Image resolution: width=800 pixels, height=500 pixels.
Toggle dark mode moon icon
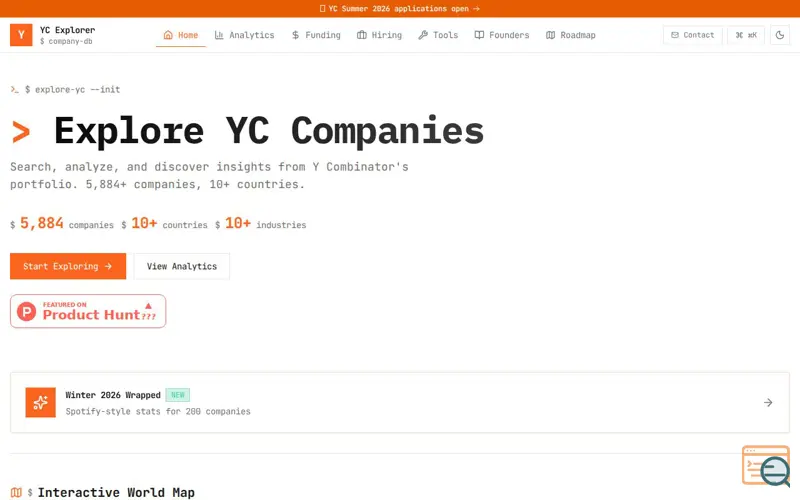tap(780, 35)
